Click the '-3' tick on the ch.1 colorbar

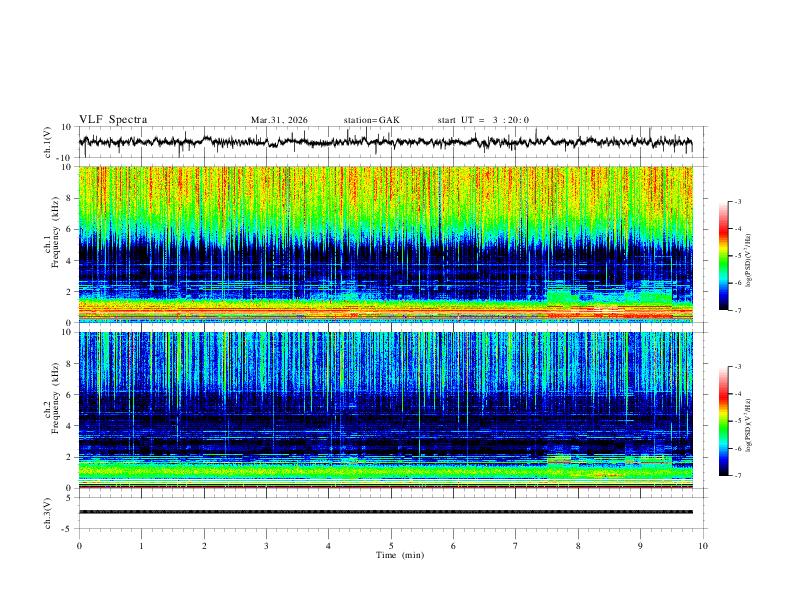pos(738,201)
